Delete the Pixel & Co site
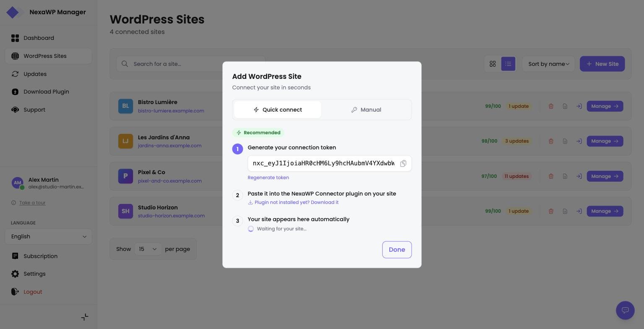The width and height of the screenshot is (644, 329). point(551,176)
